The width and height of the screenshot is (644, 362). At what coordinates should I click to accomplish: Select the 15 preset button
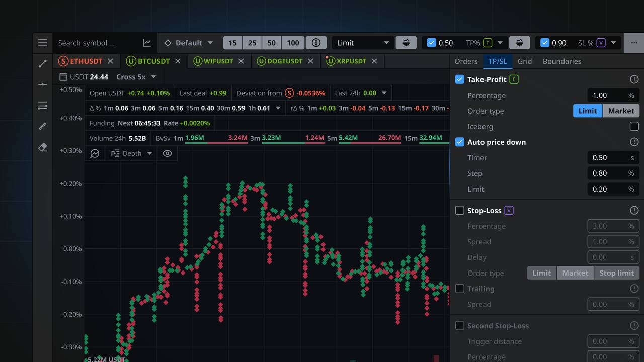(232, 43)
